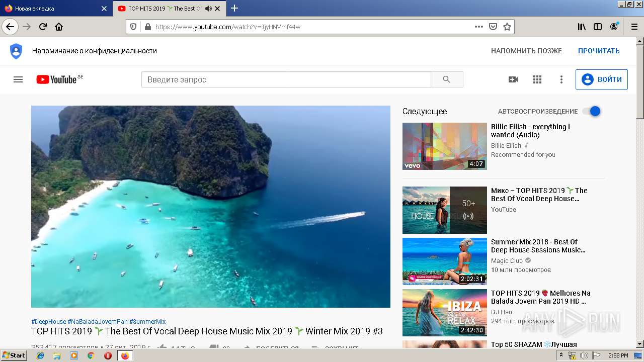Save page to Pocket

(494, 27)
